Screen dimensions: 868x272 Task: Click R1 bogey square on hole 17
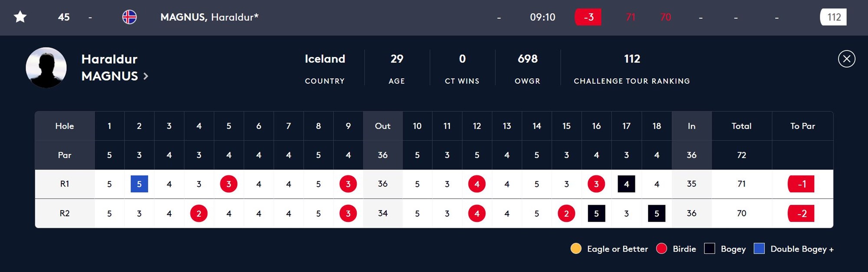click(x=626, y=184)
